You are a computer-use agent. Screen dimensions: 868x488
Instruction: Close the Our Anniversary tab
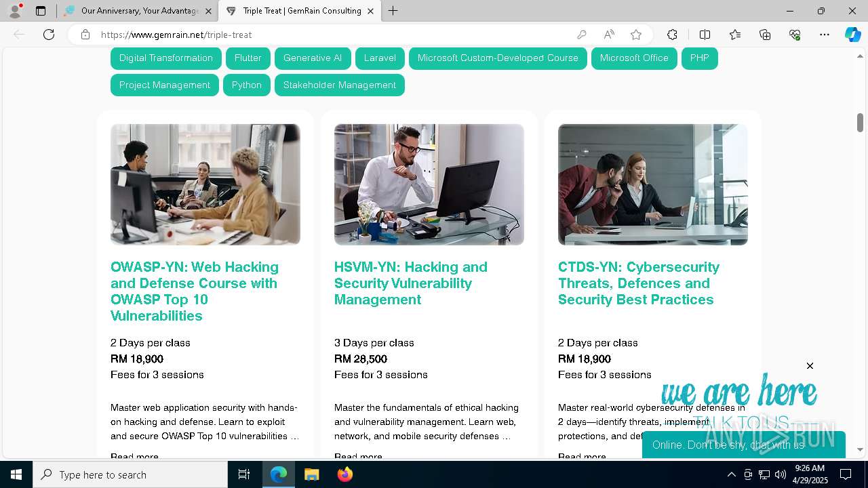point(208,11)
